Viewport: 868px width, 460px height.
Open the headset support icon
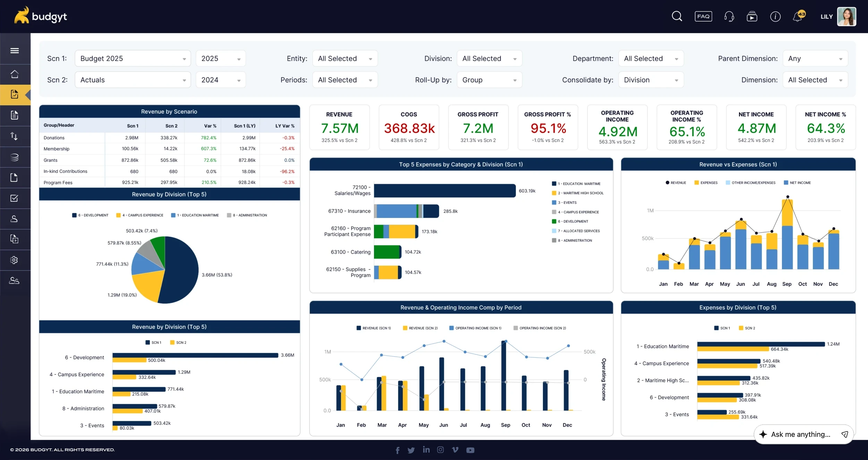point(729,16)
